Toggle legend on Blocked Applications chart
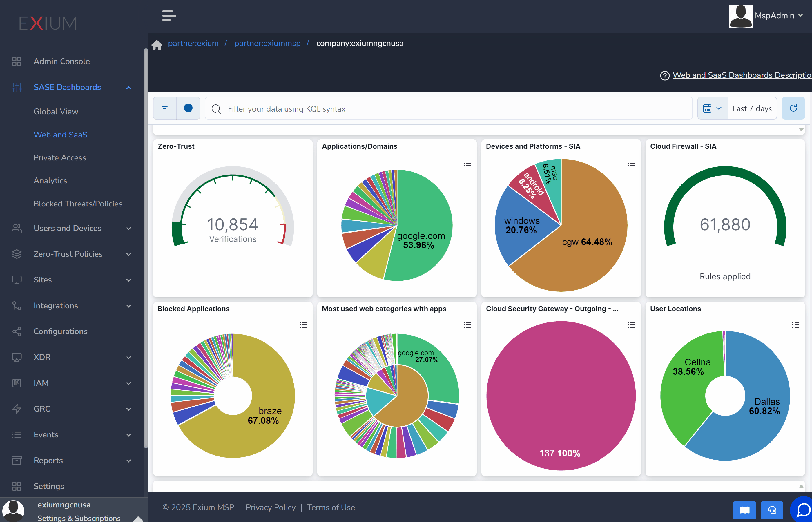The height and width of the screenshot is (522, 812). click(303, 325)
